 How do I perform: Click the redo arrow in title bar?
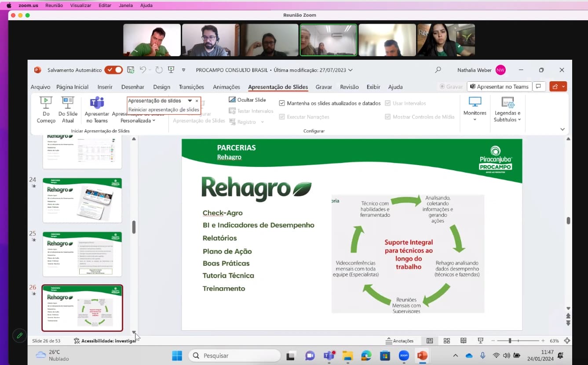pos(159,70)
